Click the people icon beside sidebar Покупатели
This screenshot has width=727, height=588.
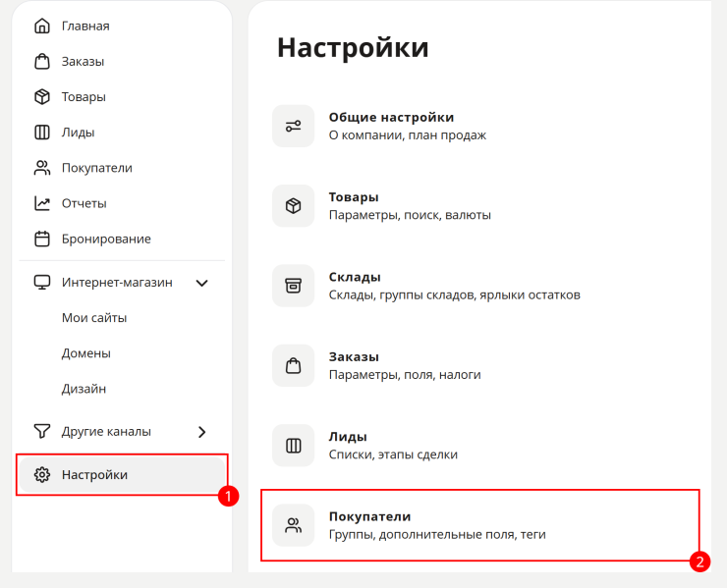[42, 168]
